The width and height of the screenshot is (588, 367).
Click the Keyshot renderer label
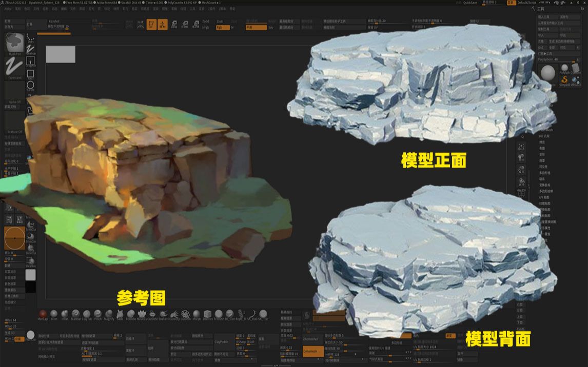[54, 22]
